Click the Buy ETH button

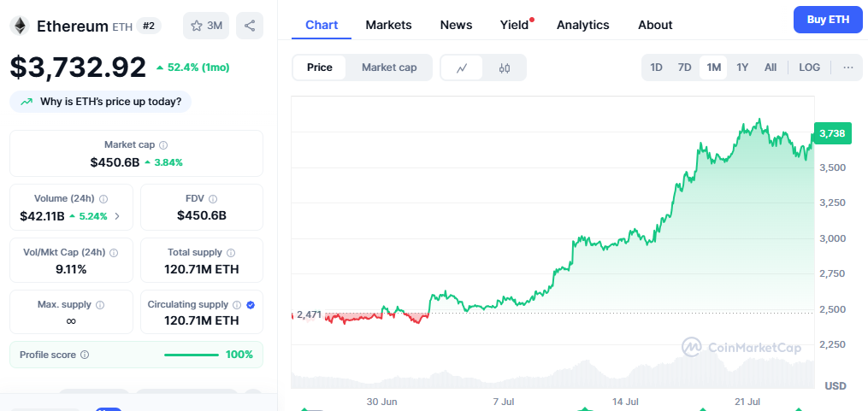click(x=828, y=20)
